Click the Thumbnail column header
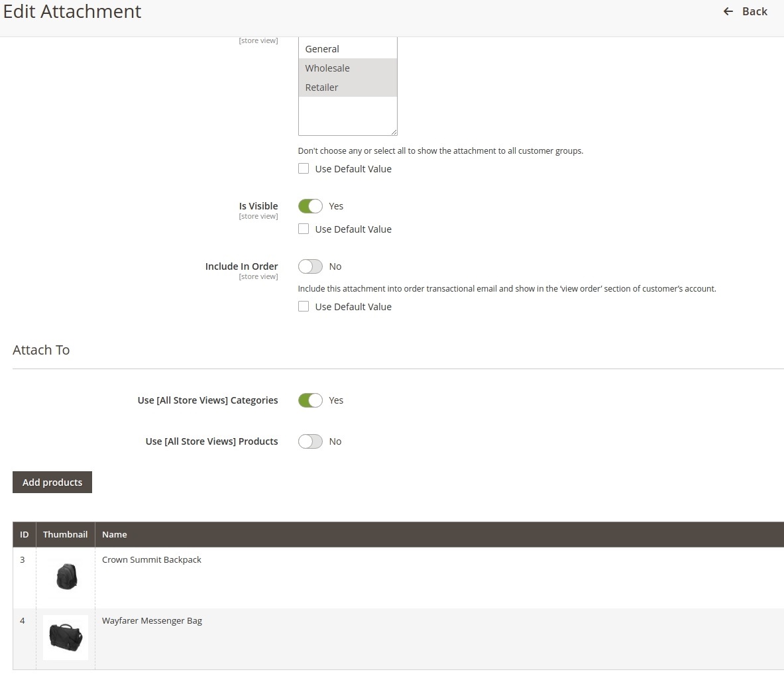The height and width of the screenshot is (684, 784). pos(65,534)
